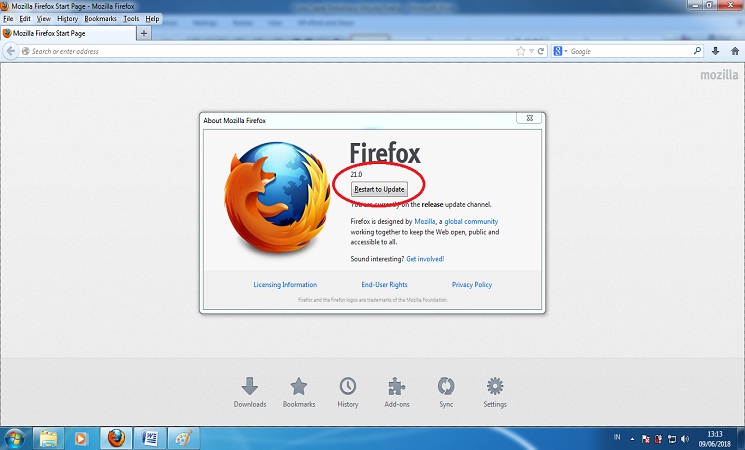Click the back arrow navigation button
Image resolution: width=745 pixels, height=450 pixels.
click(x=10, y=51)
